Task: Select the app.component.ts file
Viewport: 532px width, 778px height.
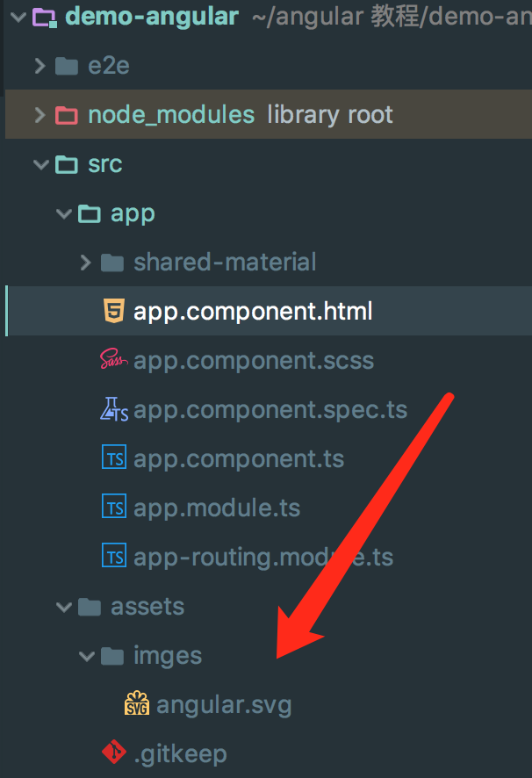Action: (x=238, y=458)
